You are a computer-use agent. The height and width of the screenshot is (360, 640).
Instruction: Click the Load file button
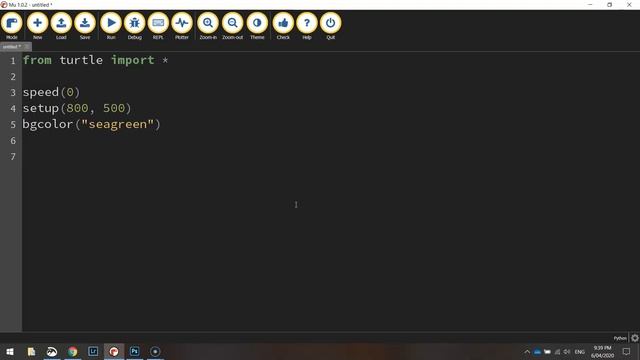(61, 25)
